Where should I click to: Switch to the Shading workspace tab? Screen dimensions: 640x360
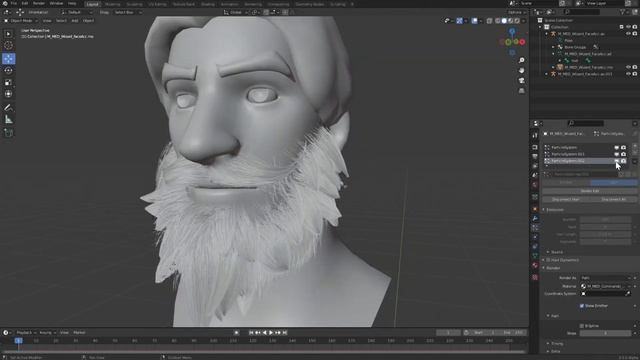[208, 4]
